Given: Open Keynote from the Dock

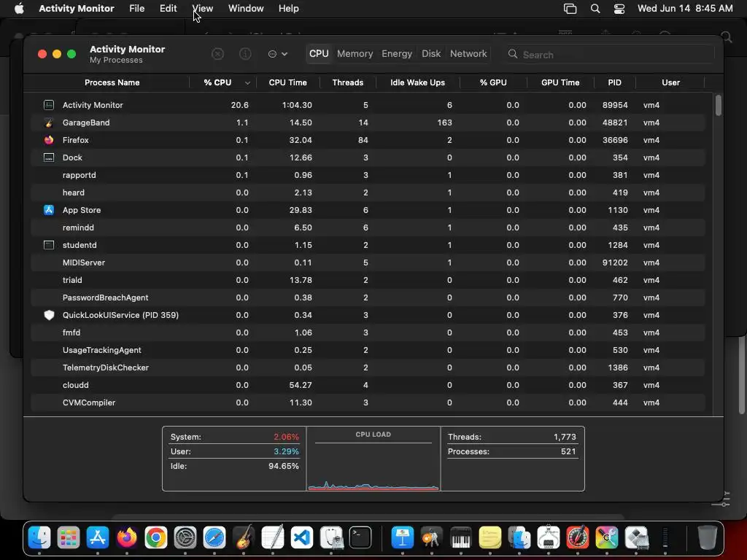Looking at the screenshot, I should [x=403, y=538].
